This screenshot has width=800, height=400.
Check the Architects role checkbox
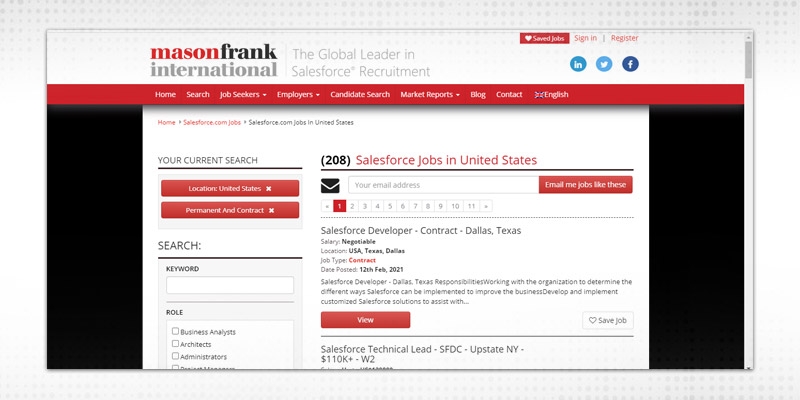[x=176, y=344]
